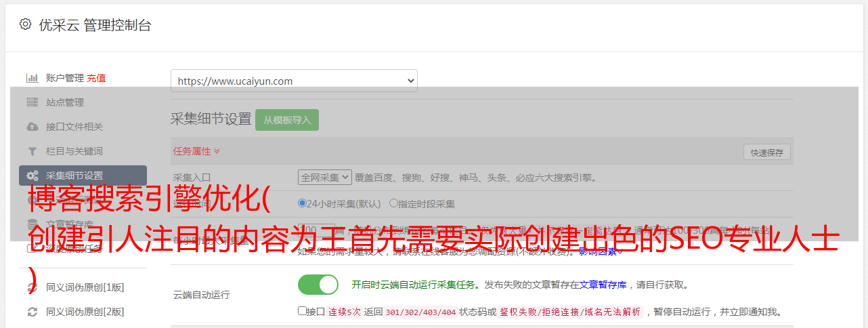Viewport: 868px width, 328px height.
Task: Open the 全网采集 dropdown
Action: click(325, 178)
